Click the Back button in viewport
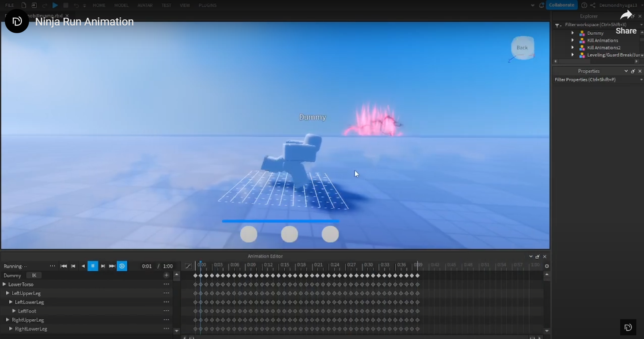Image resolution: width=644 pixels, height=339 pixels. click(522, 48)
